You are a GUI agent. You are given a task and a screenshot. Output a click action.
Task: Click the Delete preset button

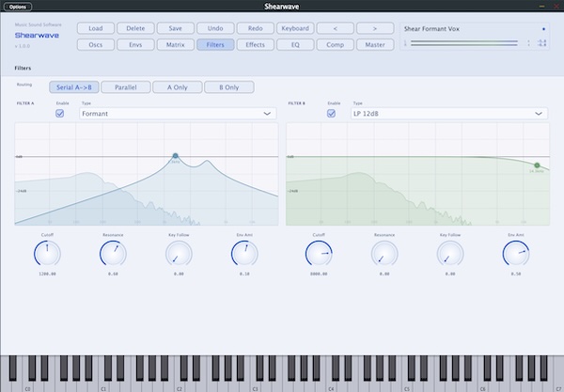(135, 28)
